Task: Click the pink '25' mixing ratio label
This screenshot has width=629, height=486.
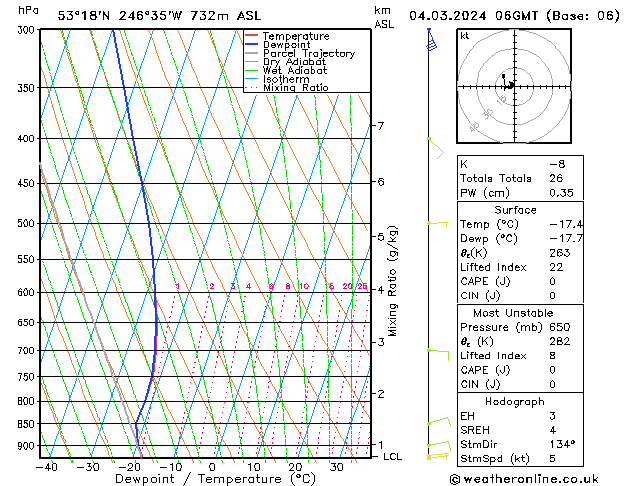Action: [362, 286]
